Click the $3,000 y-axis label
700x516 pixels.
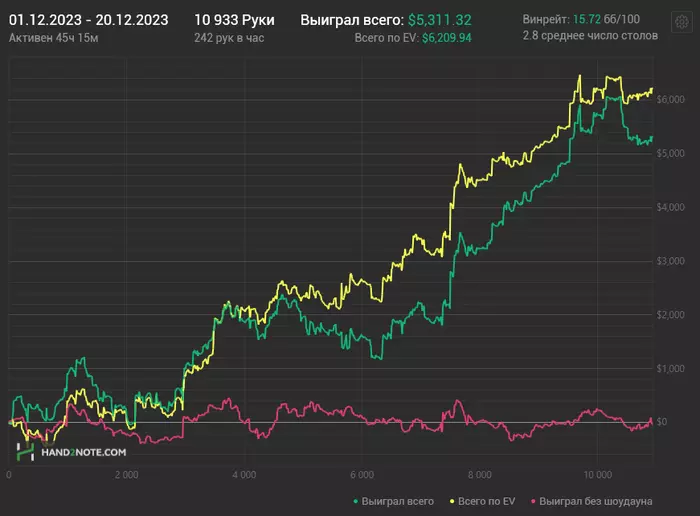(x=671, y=261)
